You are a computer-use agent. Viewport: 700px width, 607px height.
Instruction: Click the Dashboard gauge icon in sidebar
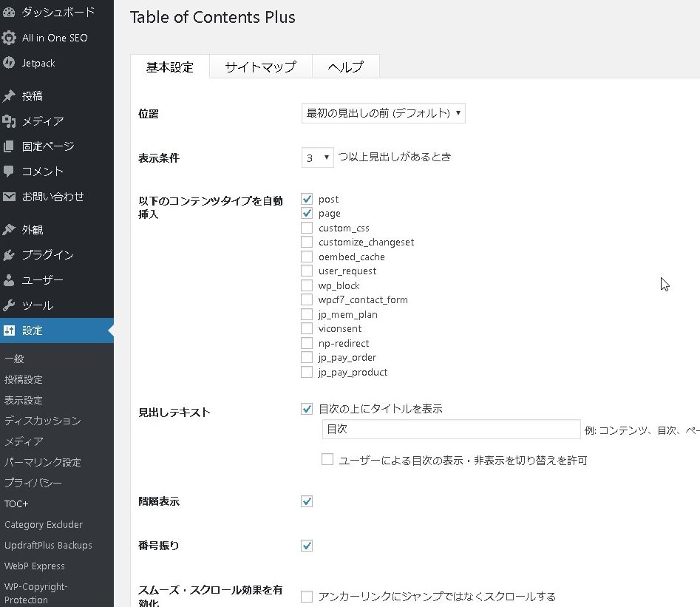click(x=9, y=13)
